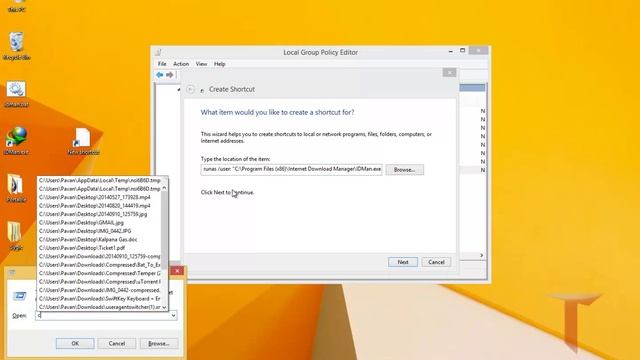Select the Downloads\SwiftKey Keyboard suggestion
This screenshot has width=640, height=360.
tap(99, 299)
